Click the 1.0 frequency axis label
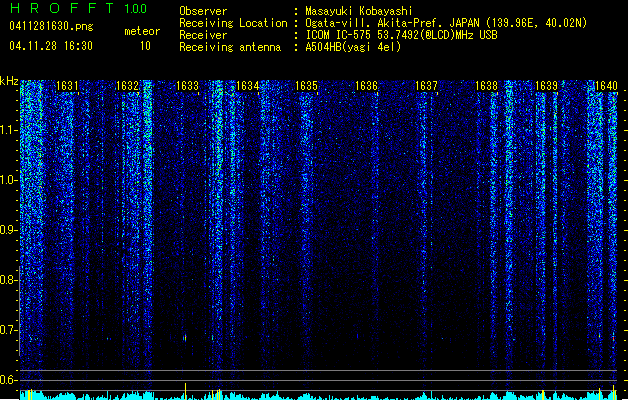This screenshot has height=400, width=629. [9, 180]
